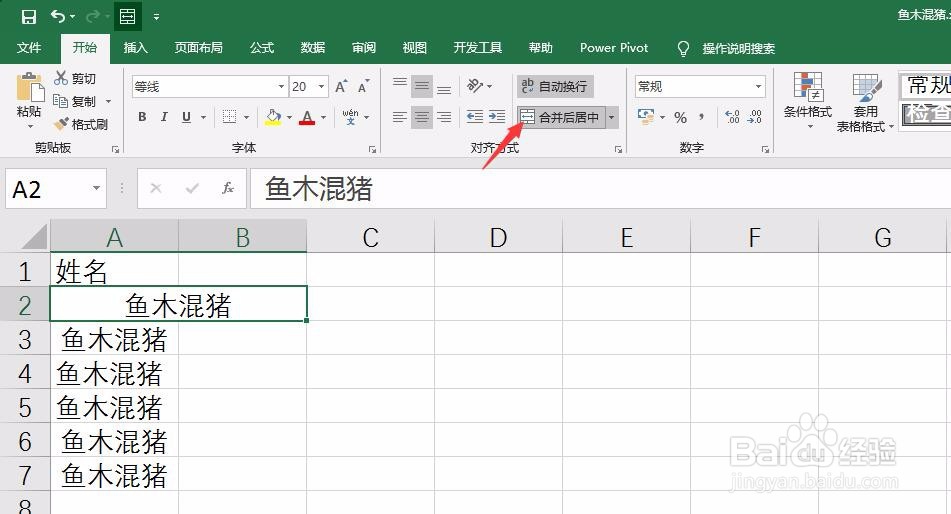The height and width of the screenshot is (514, 951).
Task: Open the 数据 ribbon tab
Action: point(313,48)
